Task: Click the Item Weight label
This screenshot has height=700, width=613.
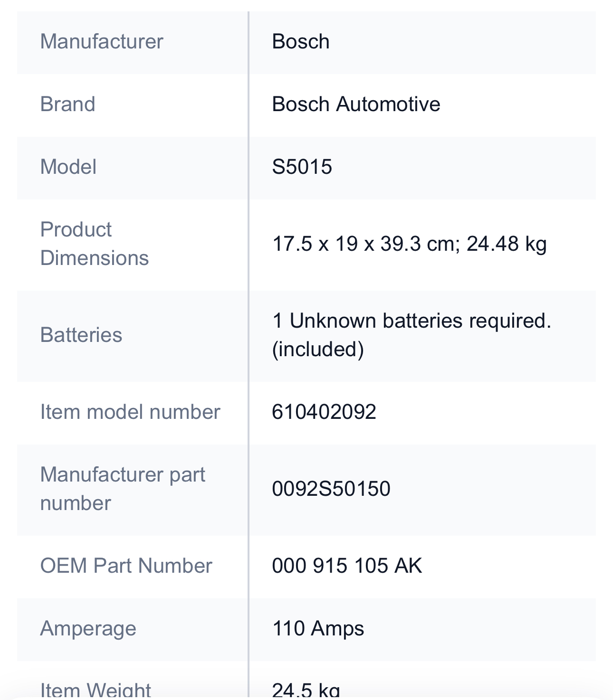Action: (x=96, y=690)
